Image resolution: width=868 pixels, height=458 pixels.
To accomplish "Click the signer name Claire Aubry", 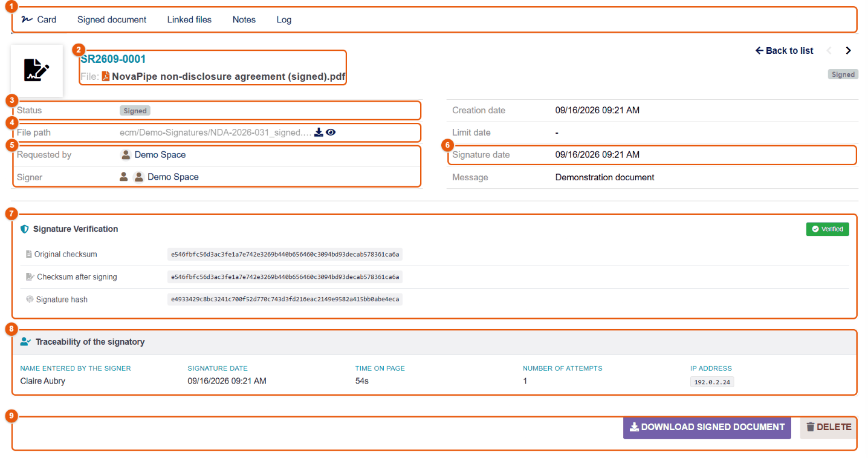I will 43,381.
